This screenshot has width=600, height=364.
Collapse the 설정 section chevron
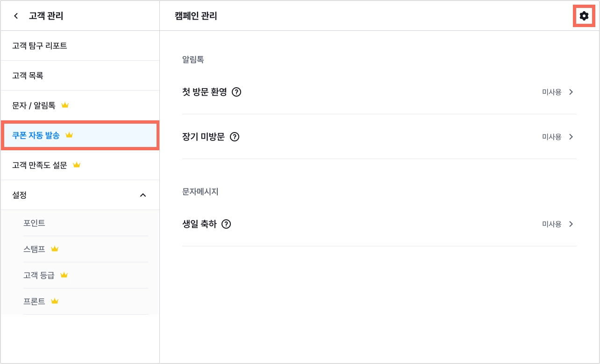(x=143, y=195)
